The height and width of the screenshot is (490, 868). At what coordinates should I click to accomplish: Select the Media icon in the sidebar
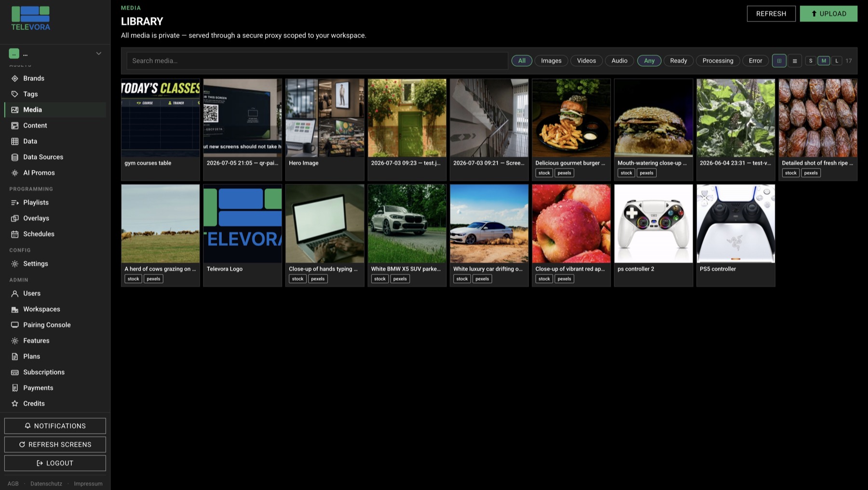point(15,110)
